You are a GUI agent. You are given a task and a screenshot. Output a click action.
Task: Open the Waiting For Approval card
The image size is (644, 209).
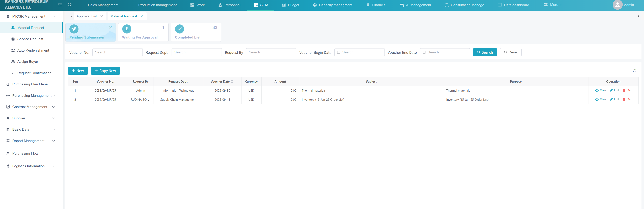click(x=143, y=32)
